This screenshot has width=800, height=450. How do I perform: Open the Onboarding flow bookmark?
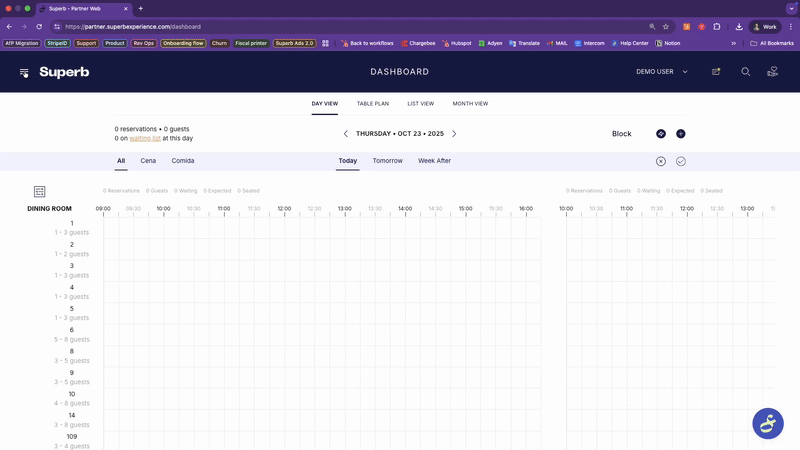183,43
